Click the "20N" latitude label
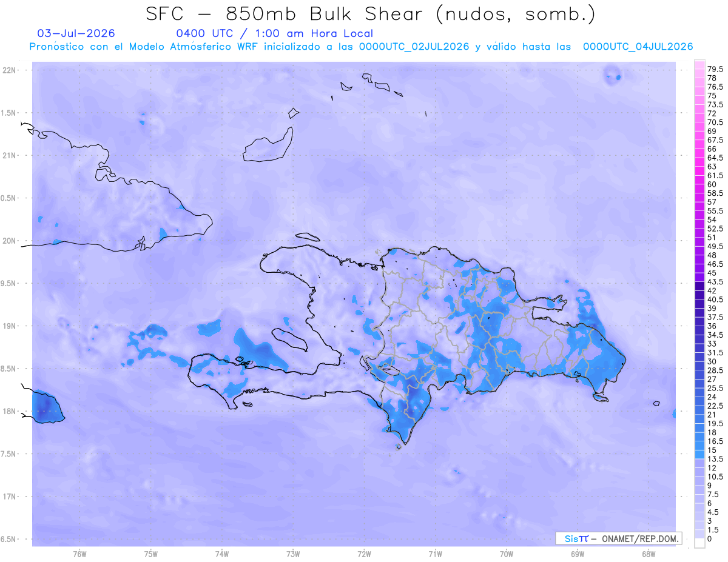Image resolution: width=728 pixels, height=562 pixels. click(10, 241)
